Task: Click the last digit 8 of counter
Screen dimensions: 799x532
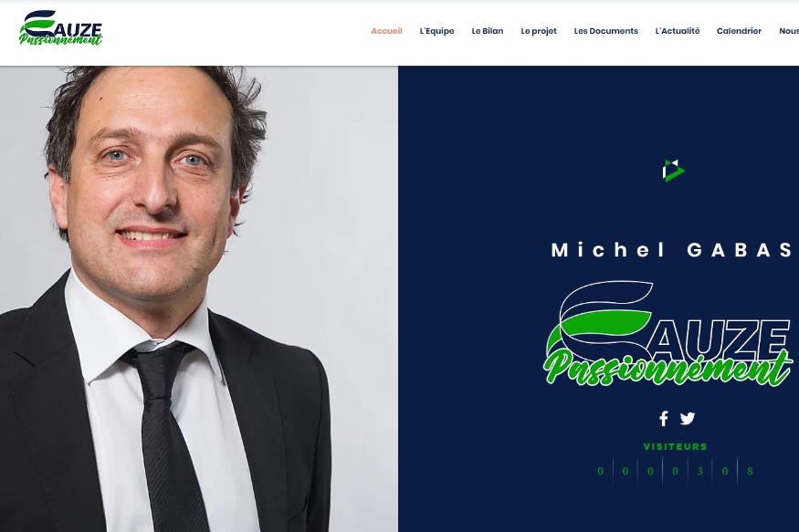Action: (750, 471)
